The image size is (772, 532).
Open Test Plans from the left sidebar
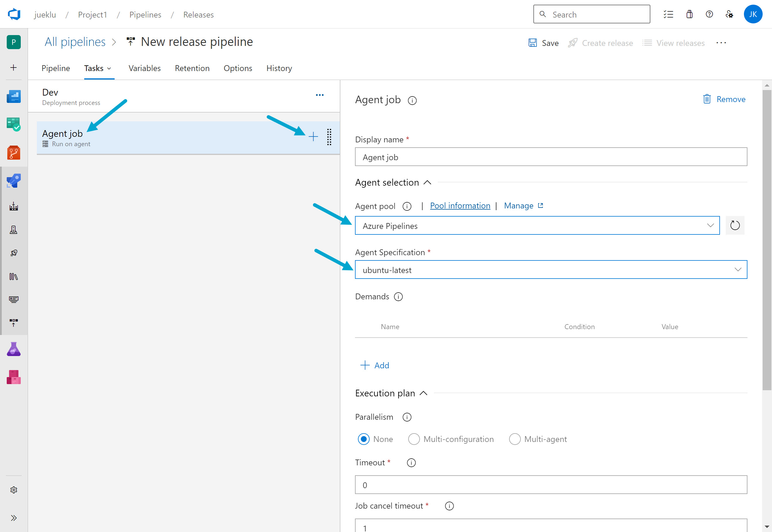click(13, 349)
